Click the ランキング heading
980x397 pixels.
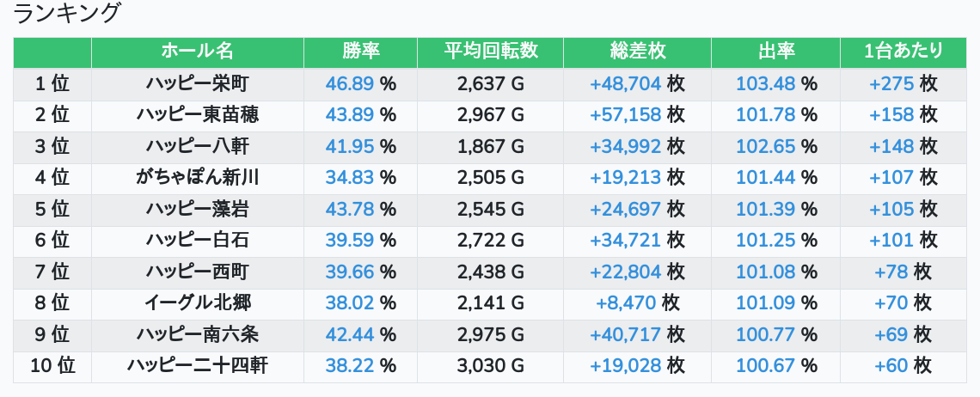[x=67, y=14]
